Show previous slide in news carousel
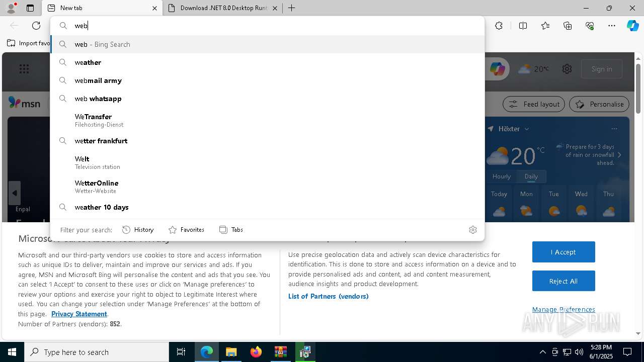The width and height of the screenshot is (644, 362). [15, 193]
